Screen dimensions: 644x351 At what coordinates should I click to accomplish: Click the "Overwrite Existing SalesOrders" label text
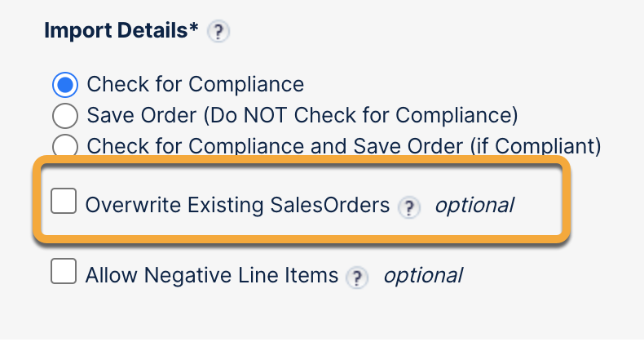pos(238,205)
